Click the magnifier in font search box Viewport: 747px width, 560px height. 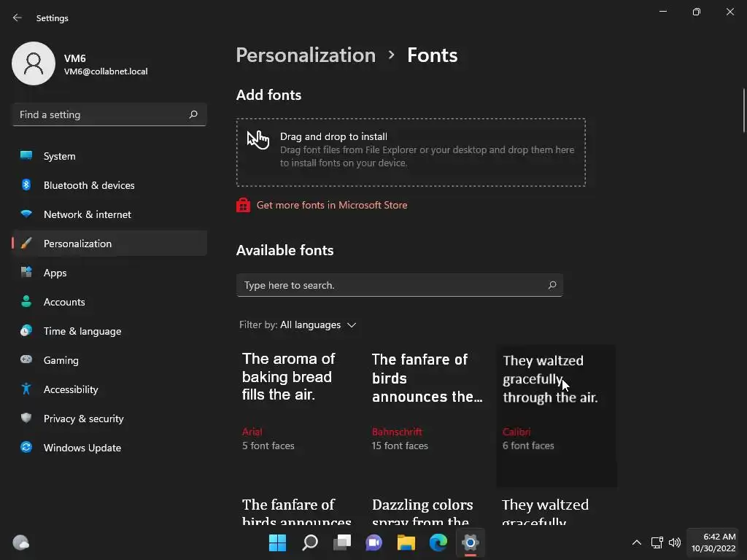tap(552, 285)
